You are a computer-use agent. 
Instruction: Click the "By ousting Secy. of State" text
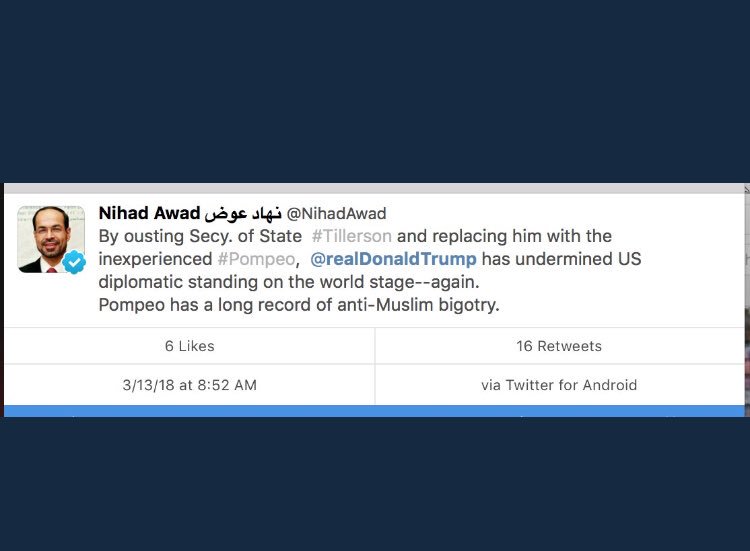click(x=200, y=236)
